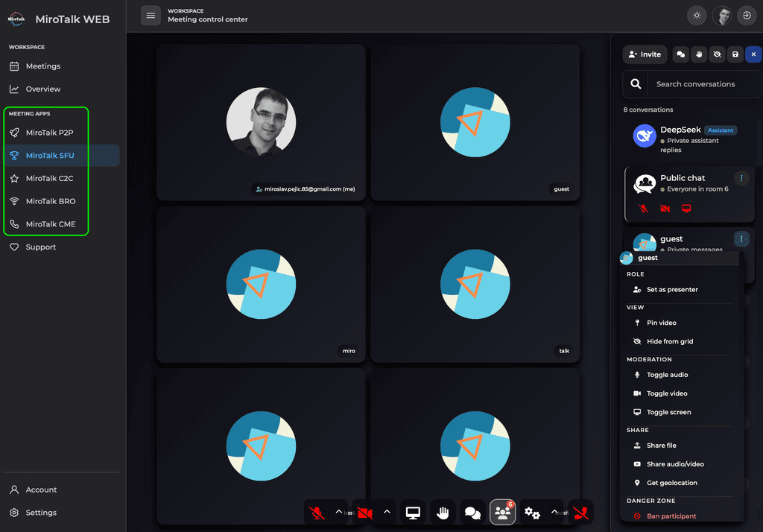
Task: Select MiroTalk BRO app
Action: tap(61, 201)
